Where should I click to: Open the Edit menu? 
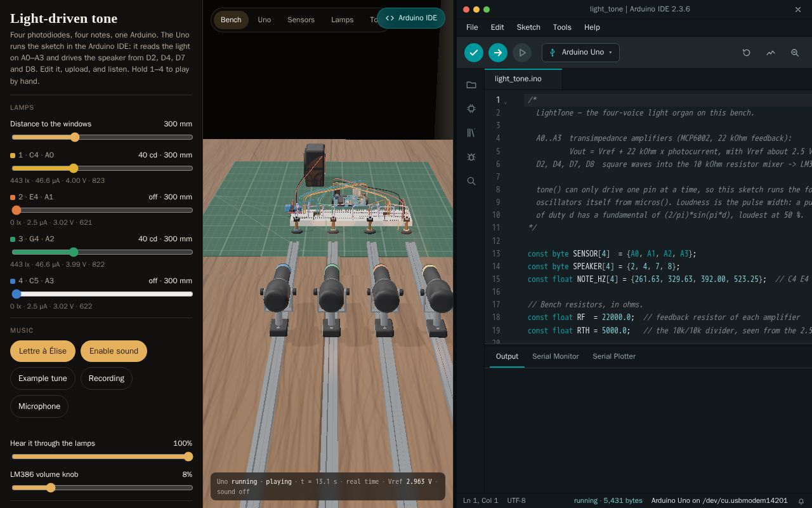[497, 27]
